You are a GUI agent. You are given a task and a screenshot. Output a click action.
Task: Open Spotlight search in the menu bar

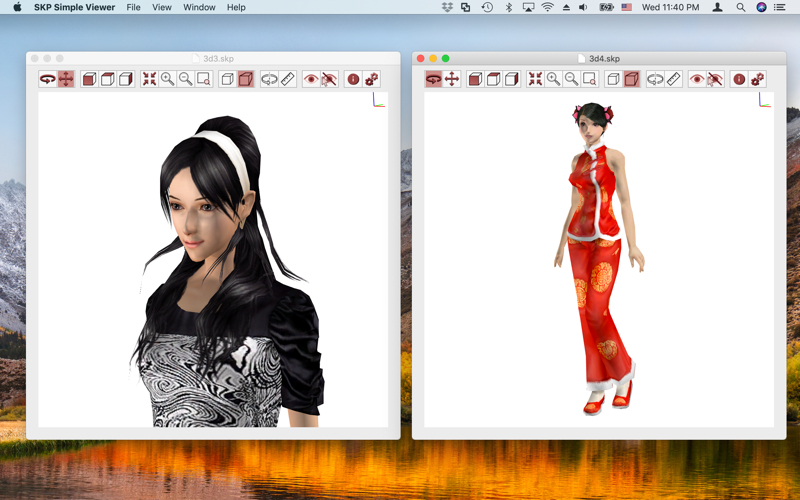(740, 7)
